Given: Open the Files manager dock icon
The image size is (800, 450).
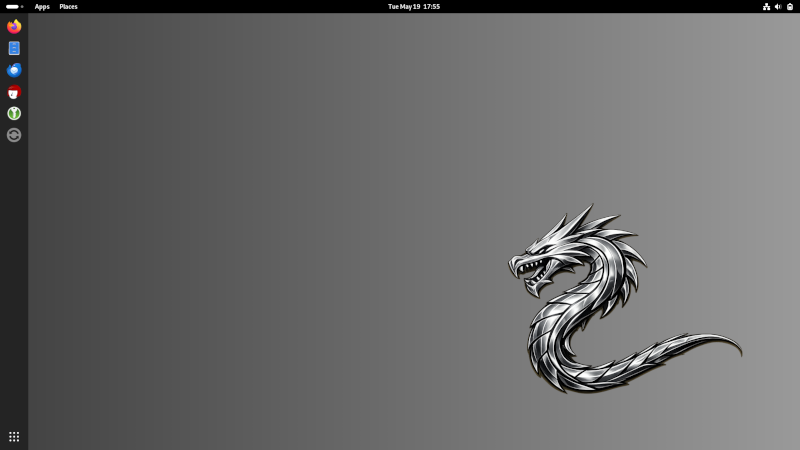Looking at the screenshot, I should pos(14,48).
